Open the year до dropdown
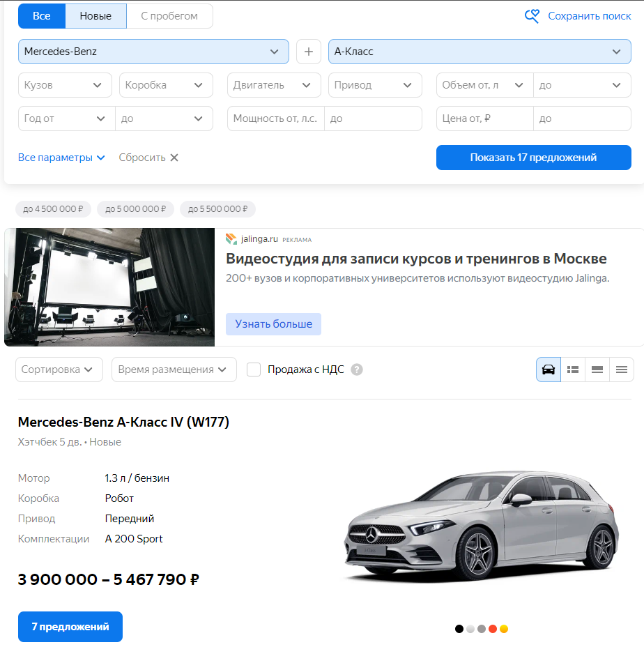644x647 pixels. point(164,119)
